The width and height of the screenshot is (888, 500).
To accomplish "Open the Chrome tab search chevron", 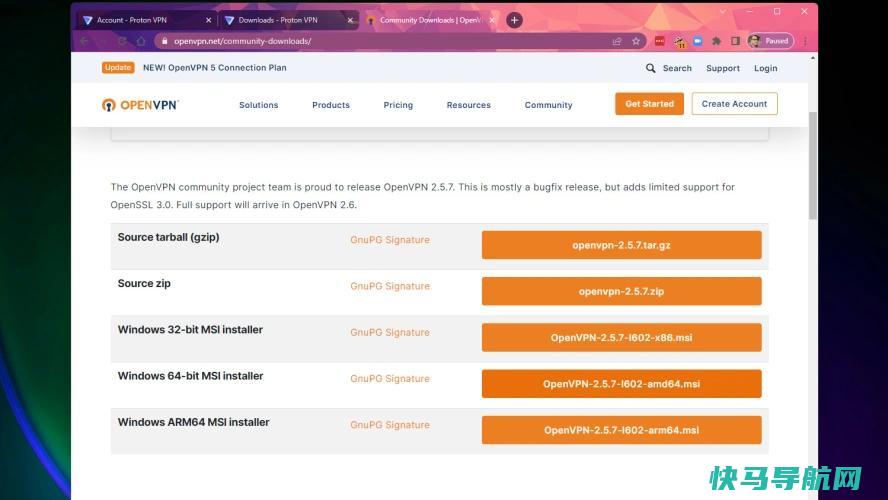I will point(723,11).
